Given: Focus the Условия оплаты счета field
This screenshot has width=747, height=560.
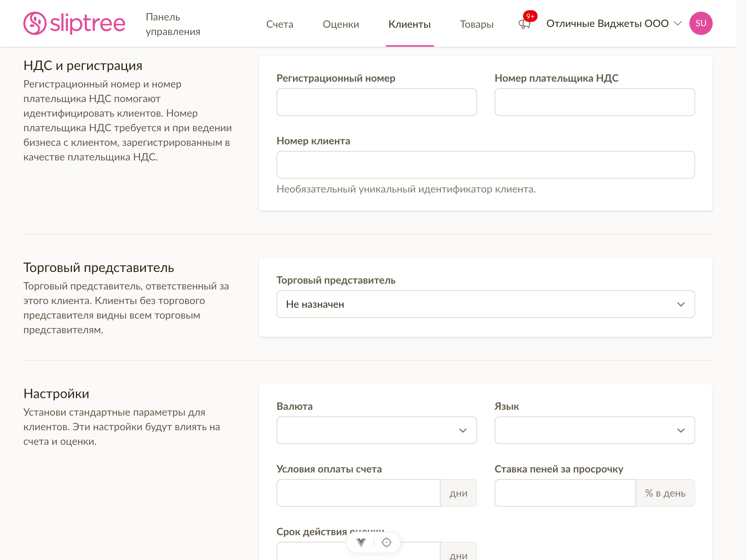Looking at the screenshot, I should point(358,493).
